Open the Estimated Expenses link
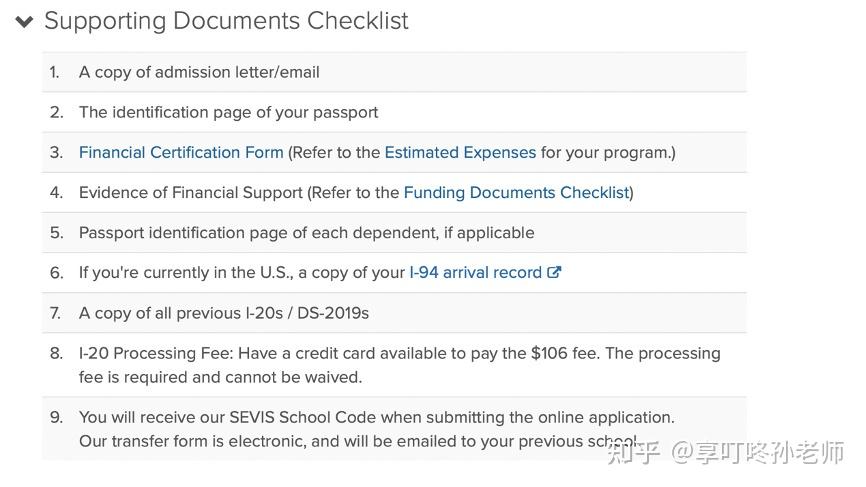The width and height of the screenshot is (866, 487). click(460, 153)
